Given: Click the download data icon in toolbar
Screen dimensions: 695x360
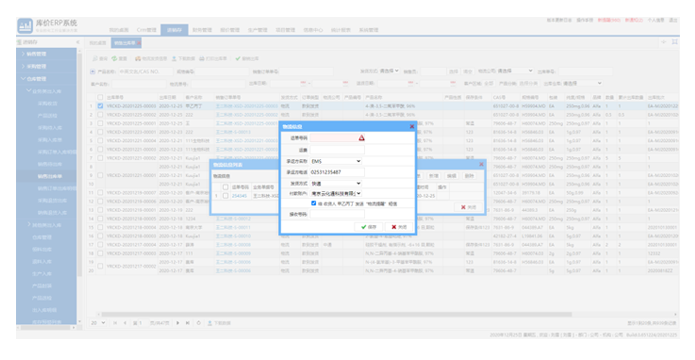Looking at the screenshot, I should coord(174,59).
